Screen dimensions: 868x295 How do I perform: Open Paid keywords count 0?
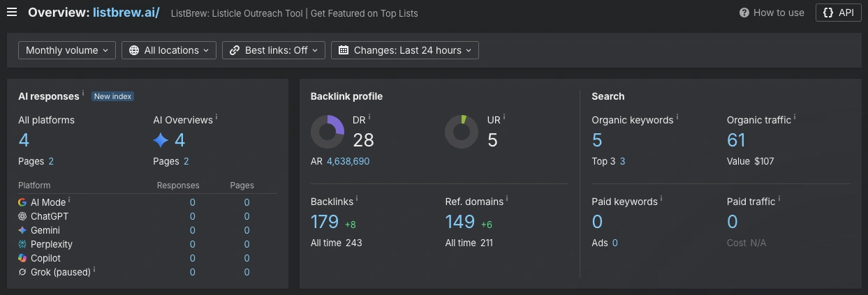click(597, 222)
